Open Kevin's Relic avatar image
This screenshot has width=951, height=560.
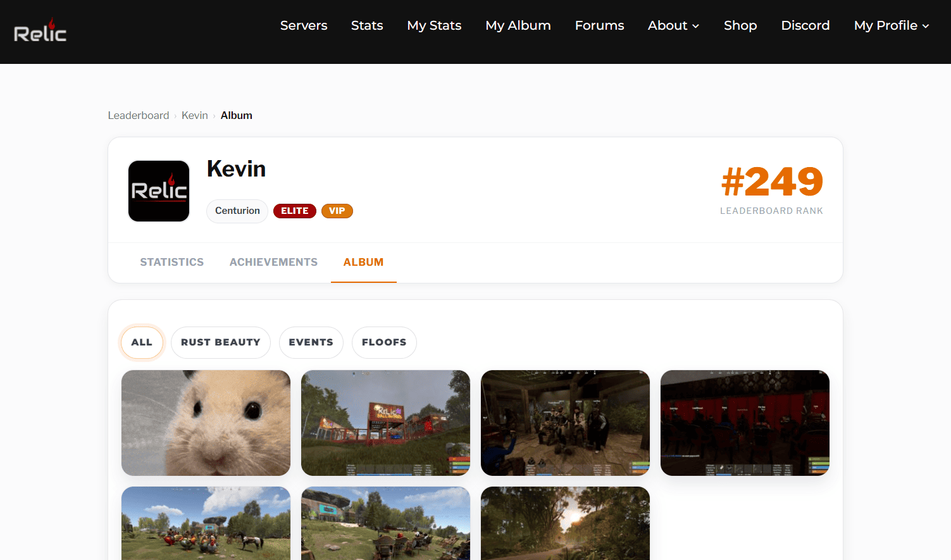point(159,191)
